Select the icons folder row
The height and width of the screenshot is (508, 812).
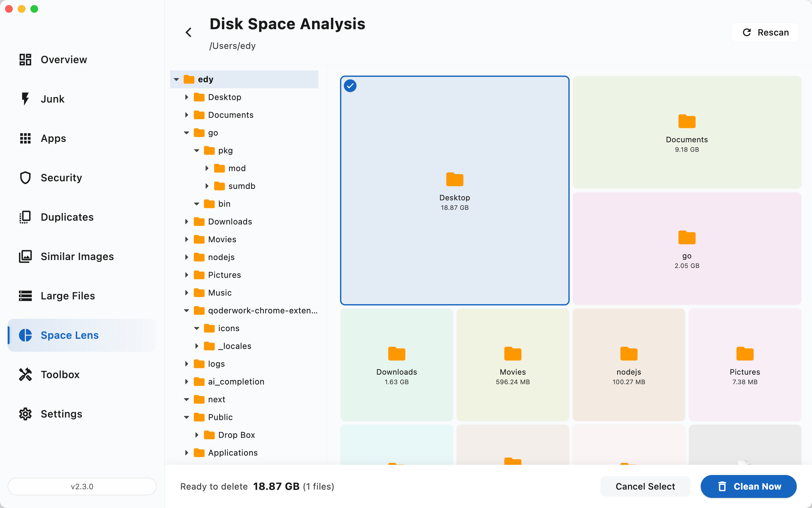pos(244,328)
